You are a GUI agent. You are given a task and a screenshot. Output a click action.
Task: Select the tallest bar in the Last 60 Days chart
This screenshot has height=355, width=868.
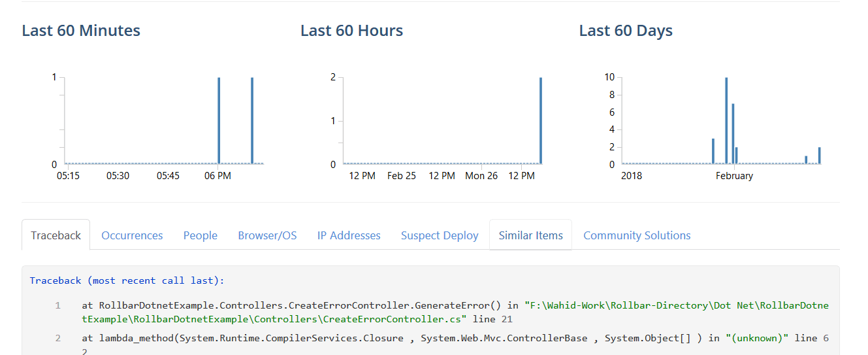click(x=726, y=121)
